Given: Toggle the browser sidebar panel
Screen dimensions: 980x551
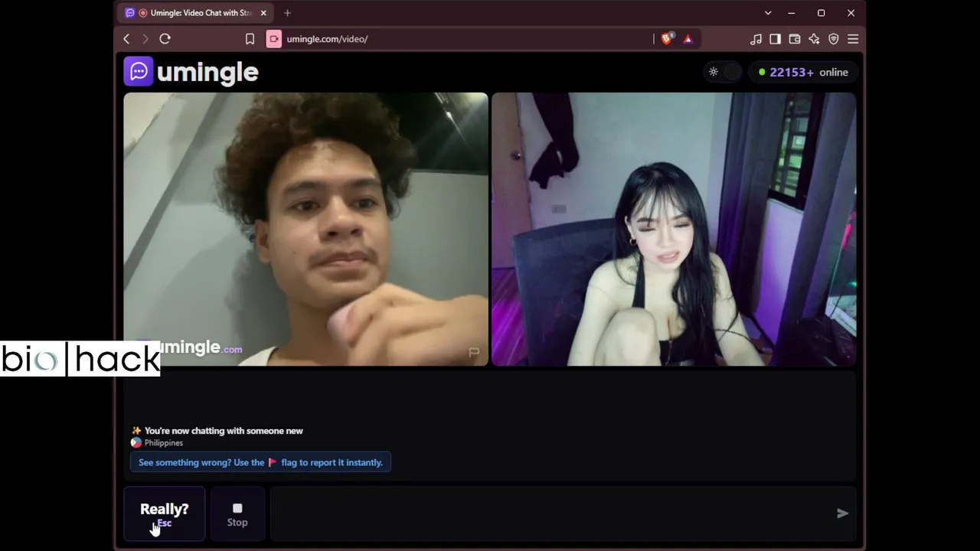Looking at the screenshot, I should click(775, 39).
